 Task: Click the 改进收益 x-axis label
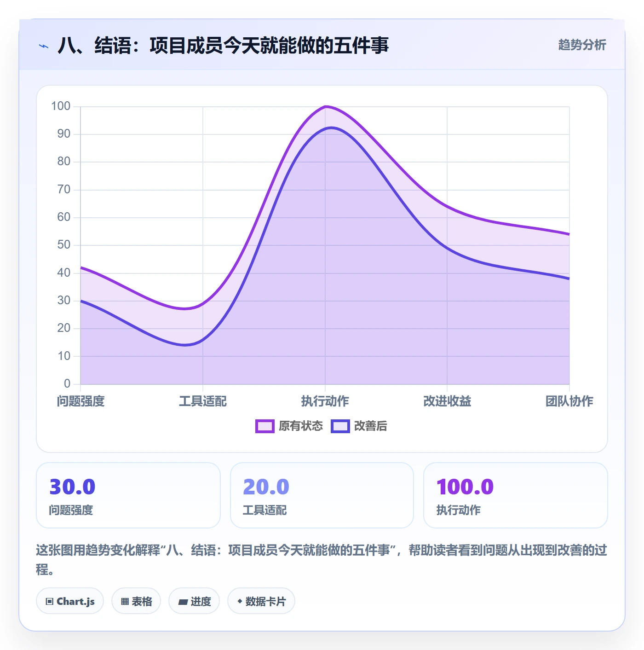(x=447, y=401)
